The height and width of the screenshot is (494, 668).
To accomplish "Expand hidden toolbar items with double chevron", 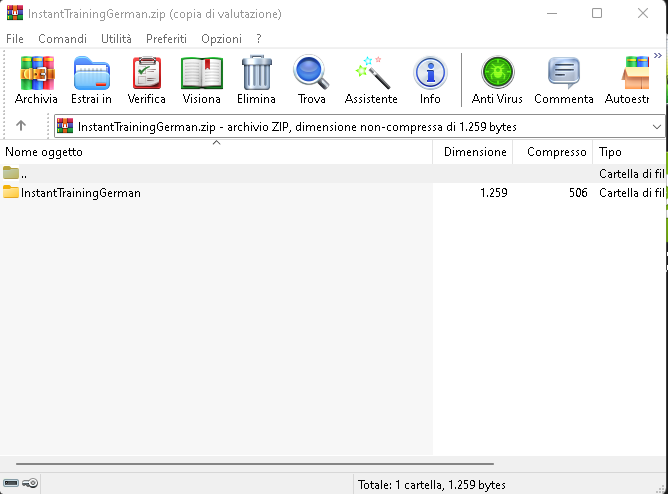I will coord(658,55).
